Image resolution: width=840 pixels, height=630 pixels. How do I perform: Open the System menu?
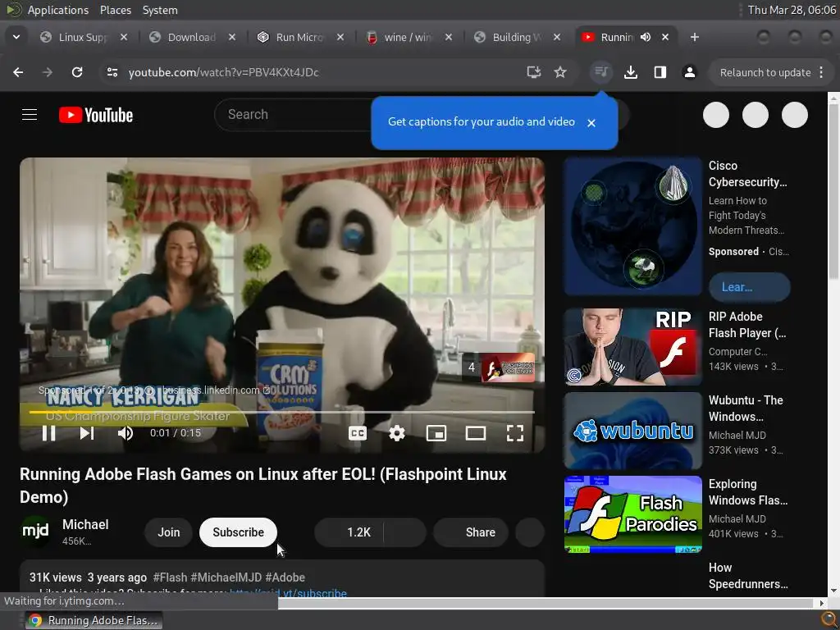[x=160, y=10]
